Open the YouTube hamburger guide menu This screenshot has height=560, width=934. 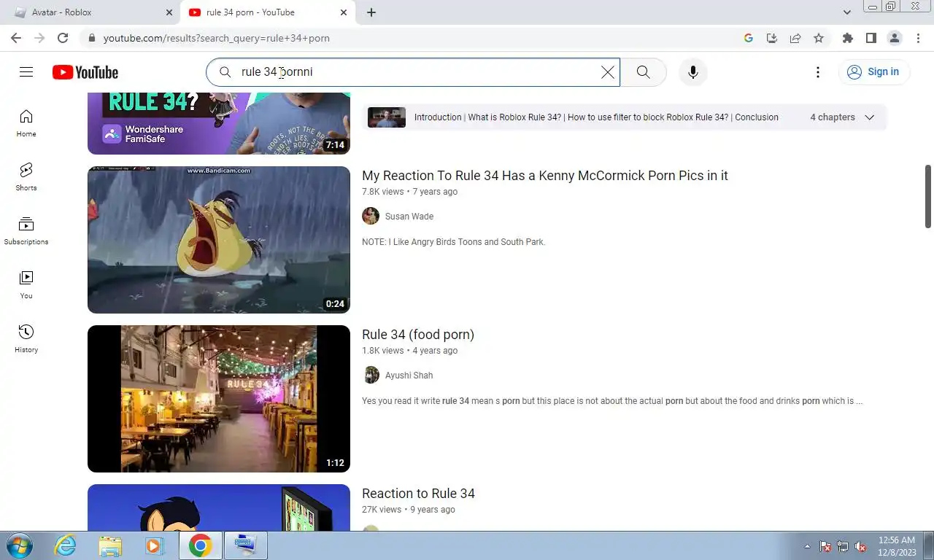pyautogui.click(x=26, y=71)
